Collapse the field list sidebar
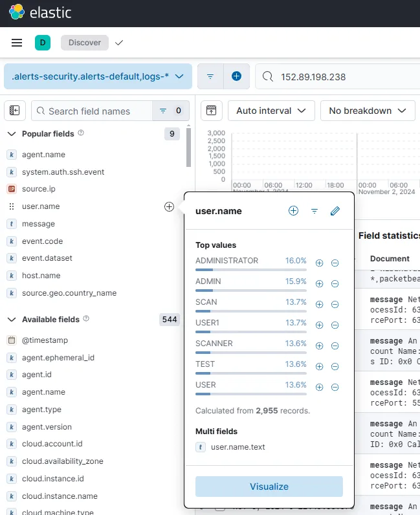This screenshot has height=515, width=420. click(14, 111)
